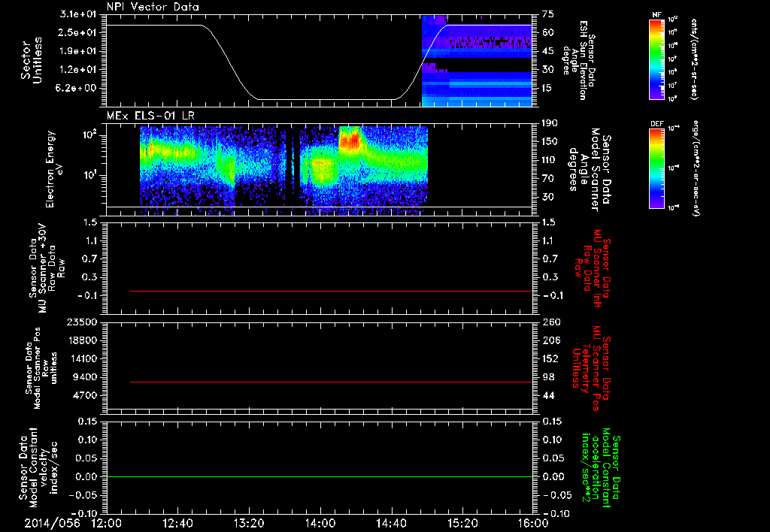The width and height of the screenshot is (770, 532).
Task: Click the 14:40 time tick label
Action: pyautogui.click(x=391, y=523)
